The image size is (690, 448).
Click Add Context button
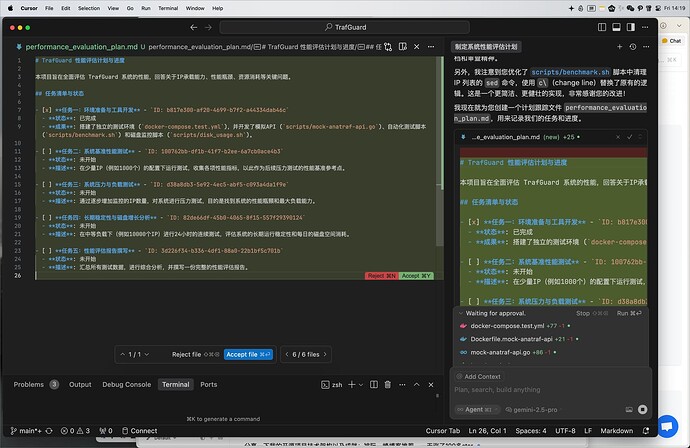pos(478,377)
